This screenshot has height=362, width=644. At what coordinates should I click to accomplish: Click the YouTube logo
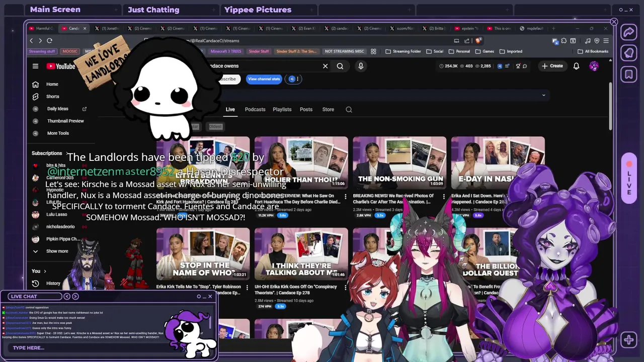[x=61, y=66]
